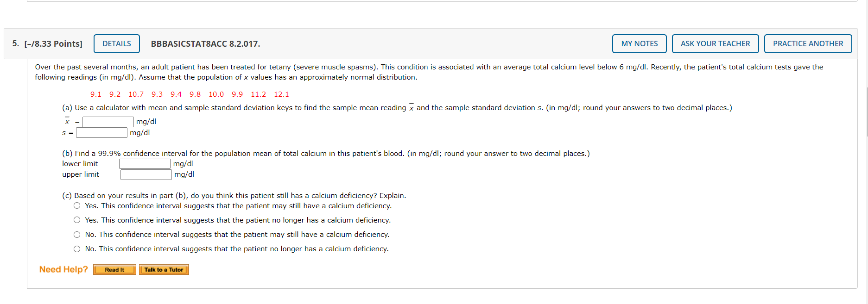Click PRACTICE ANOTHER to get a new problem
The height and width of the screenshot is (304, 868).
(808, 43)
